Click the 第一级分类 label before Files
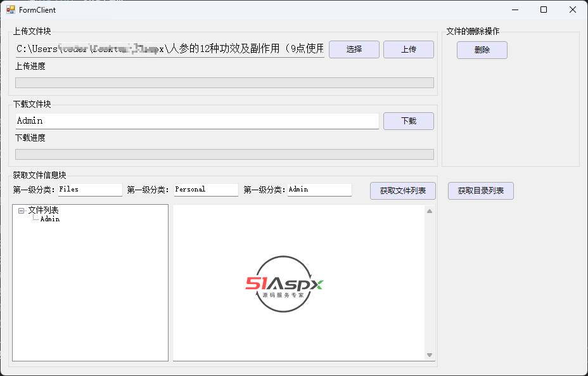 pos(34,190)
